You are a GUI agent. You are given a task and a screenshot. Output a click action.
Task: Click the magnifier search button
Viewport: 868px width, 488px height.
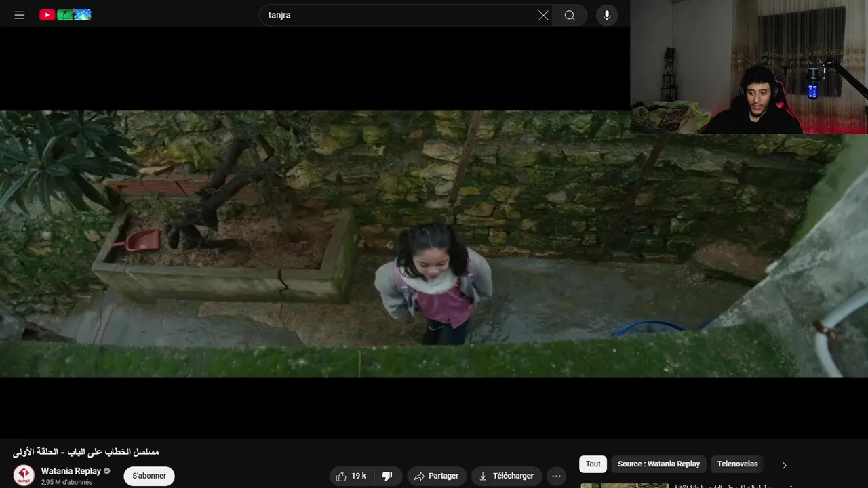570,15
